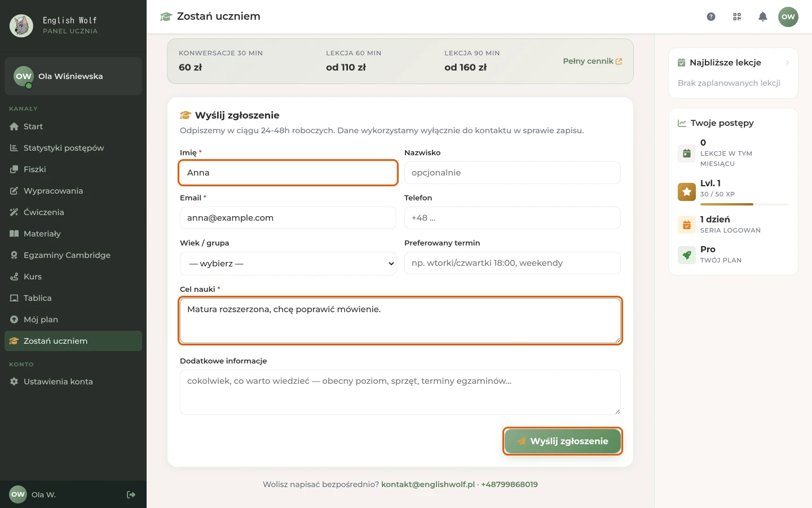Click into the Cel nauki textarea
This screenshot has width=812, height=508.
[x=400, y=321]
